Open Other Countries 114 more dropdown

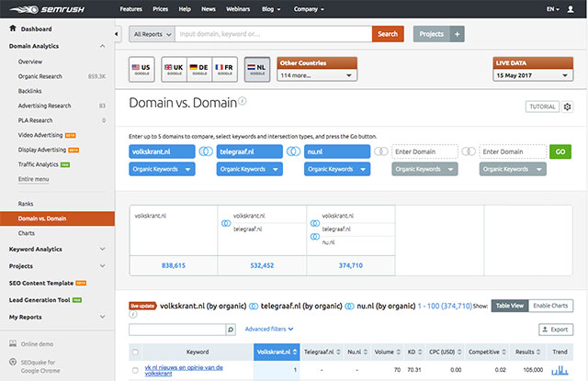tap(316, 75)
